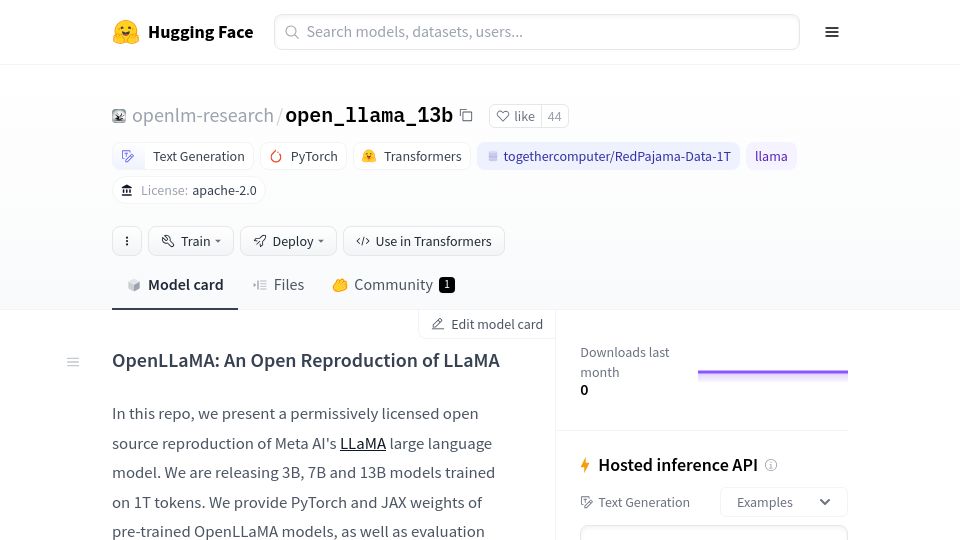Screen dimensions: 960x540
Task: View the 44 likes count
Action: coord(555,116)
